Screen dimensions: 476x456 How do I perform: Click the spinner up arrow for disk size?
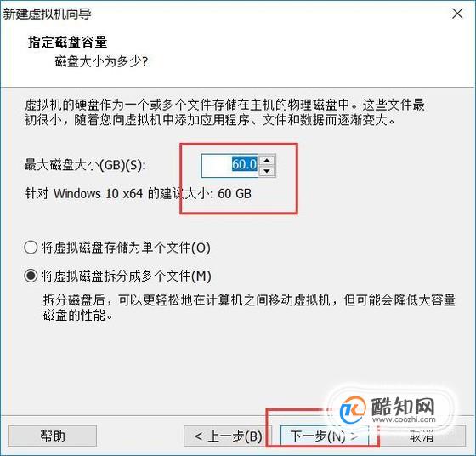point(267,161)
